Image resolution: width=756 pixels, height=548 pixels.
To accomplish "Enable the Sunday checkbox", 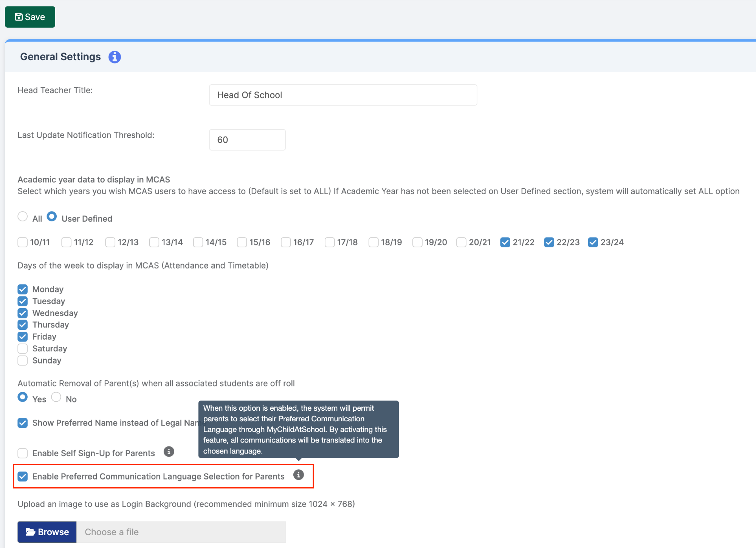I will pyautogui.click(x=23, y=360).
